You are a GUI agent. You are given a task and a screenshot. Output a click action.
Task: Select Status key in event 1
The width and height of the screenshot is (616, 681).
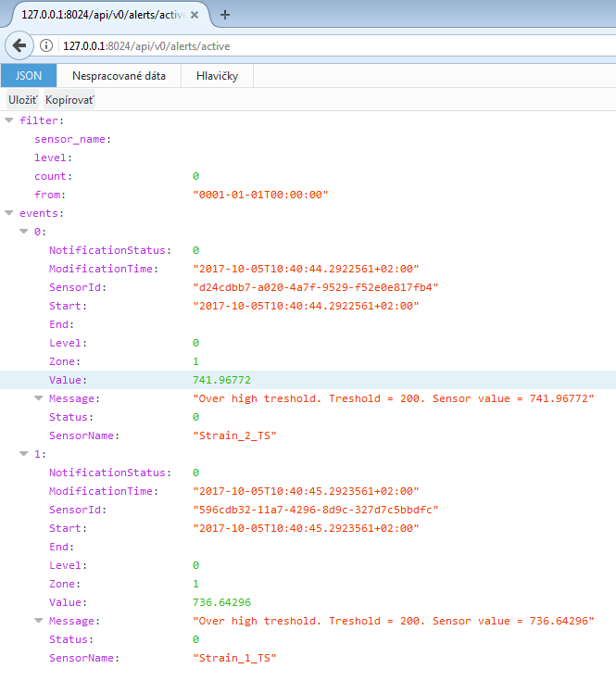click(x=71, y=639)
